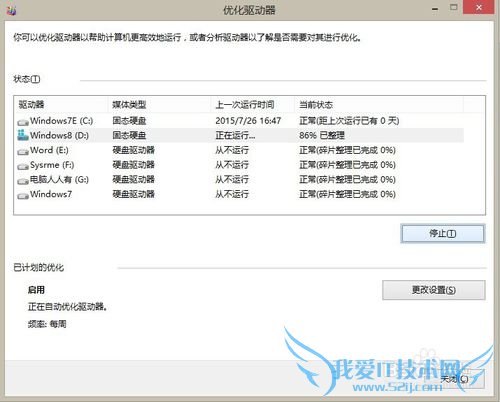Image resolution: width=500 pixels, height=402 pixels.
Task: Click 硬盘驱动器 media type for Word (E:)
Action: (133, 150)
